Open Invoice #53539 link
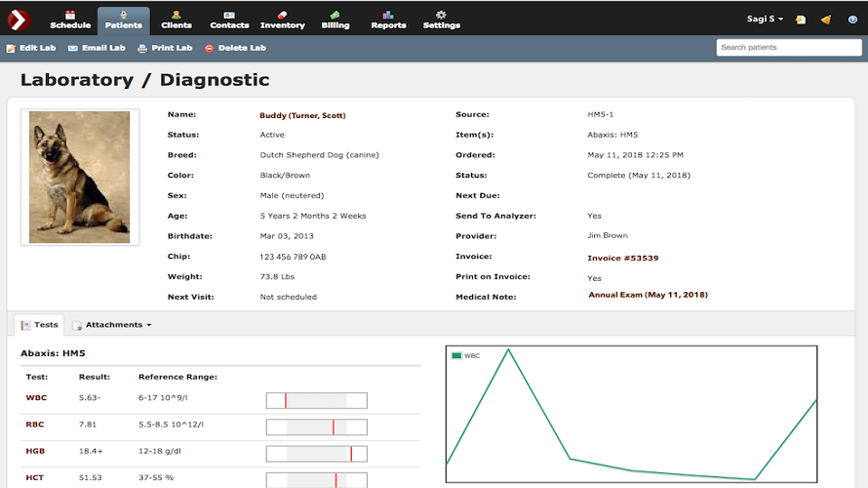 (x=622, y=259)
